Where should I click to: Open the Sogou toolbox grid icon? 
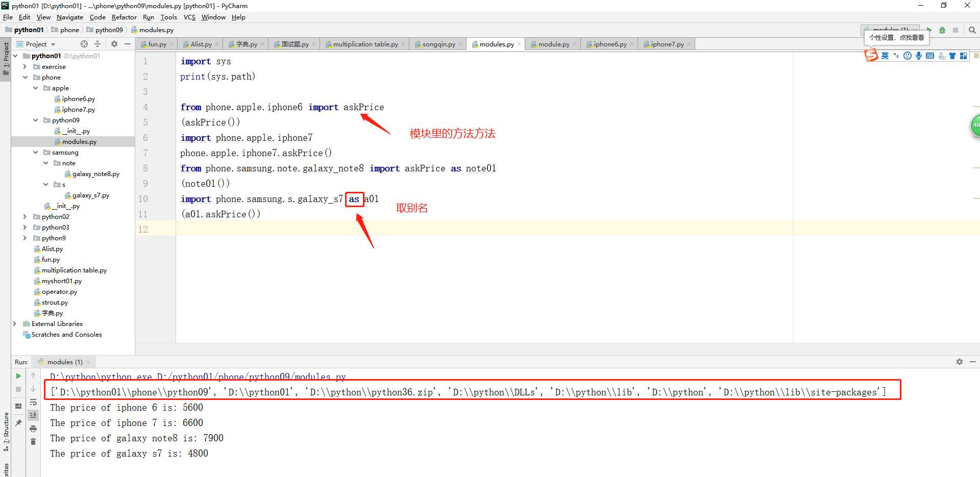tap(964, 56)
